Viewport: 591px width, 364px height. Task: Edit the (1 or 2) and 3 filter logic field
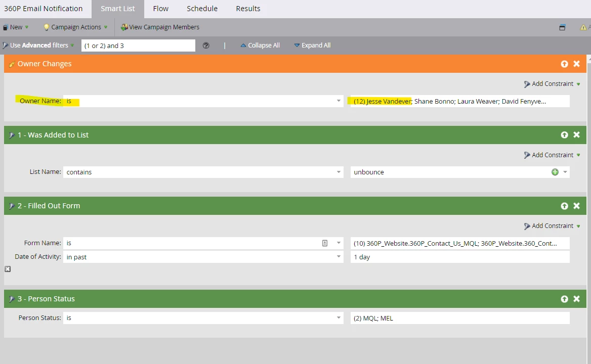pos(138,45)
